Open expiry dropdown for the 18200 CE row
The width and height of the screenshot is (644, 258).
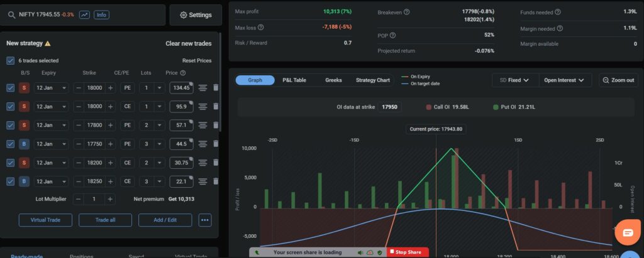[51, 163]
